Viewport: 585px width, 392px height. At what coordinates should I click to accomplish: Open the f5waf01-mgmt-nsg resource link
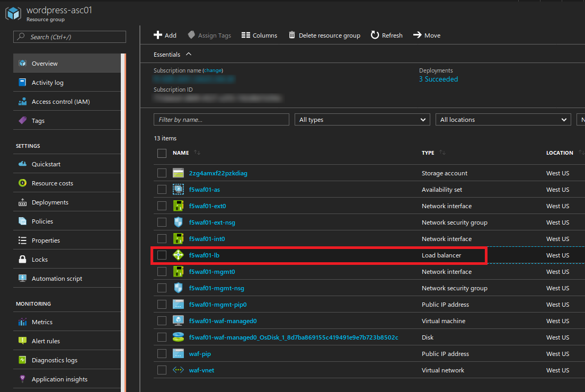tap(216, 288)
